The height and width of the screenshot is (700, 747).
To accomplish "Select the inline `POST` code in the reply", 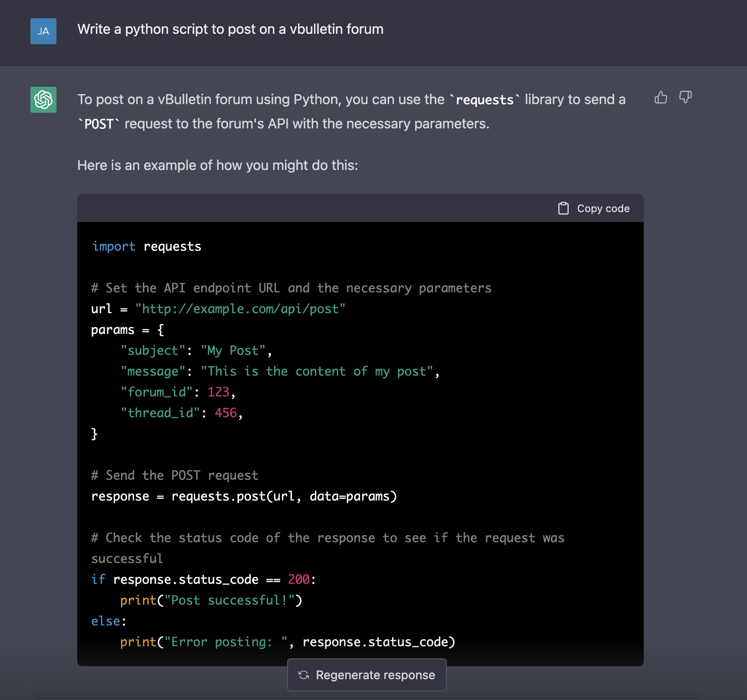I will (99, 124).
